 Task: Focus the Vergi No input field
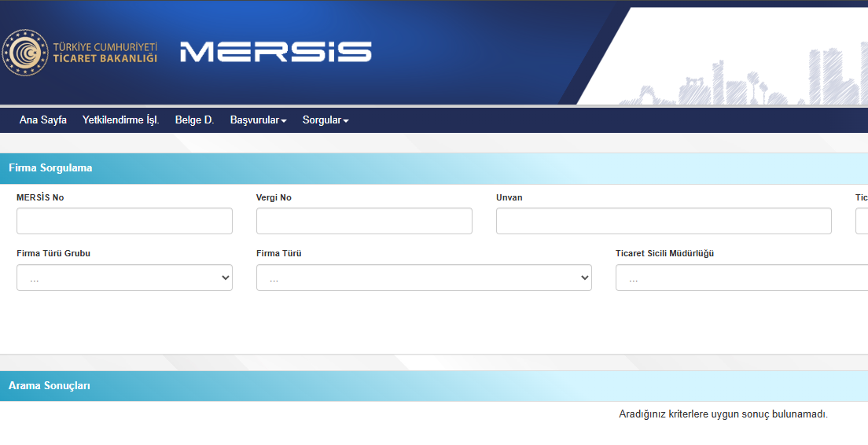coord(364,221)
